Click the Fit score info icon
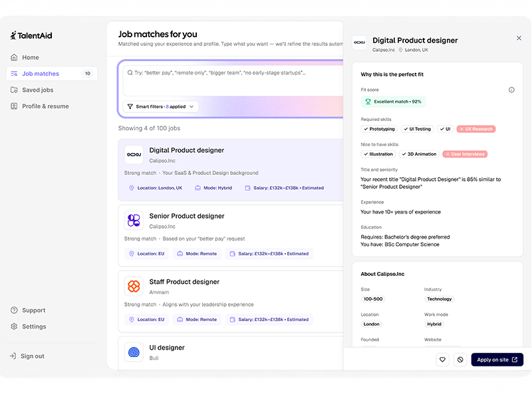 point(511,90)
